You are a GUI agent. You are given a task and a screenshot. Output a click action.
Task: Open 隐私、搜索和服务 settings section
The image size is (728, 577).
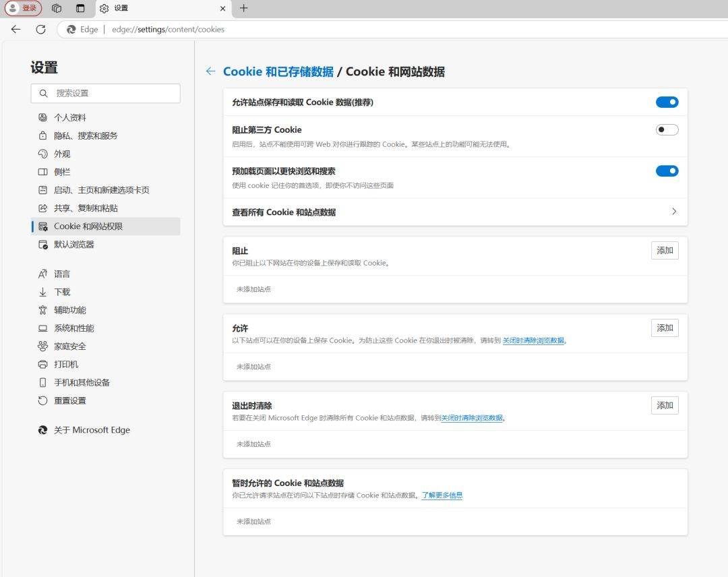[x=105, y=135]
